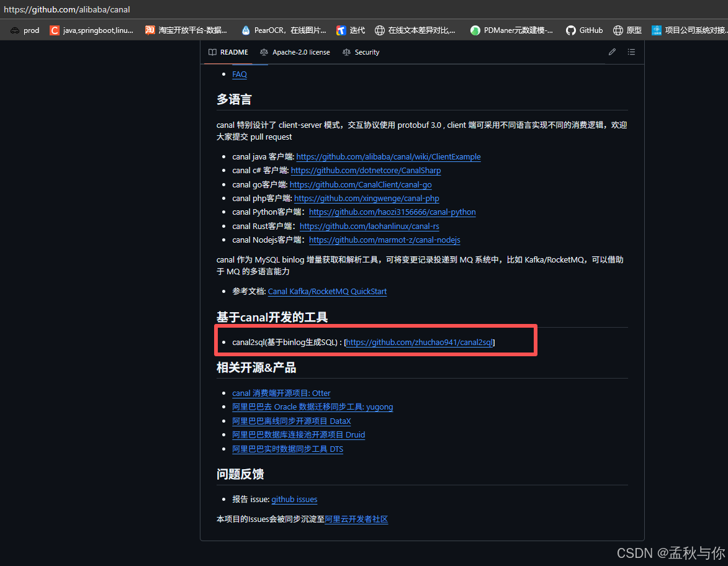Screen dimensions: 728x566
Task: Open the zhuchao941/canal2sql link
Action: (420, 343)
